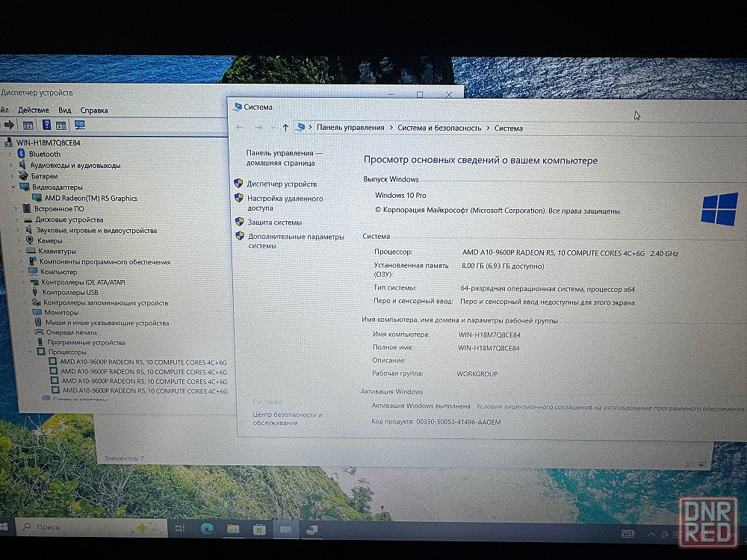Screen dimensions: 747x560
Task: Click the action pane toolbar icon with green arrow
Action: (61, 125)
